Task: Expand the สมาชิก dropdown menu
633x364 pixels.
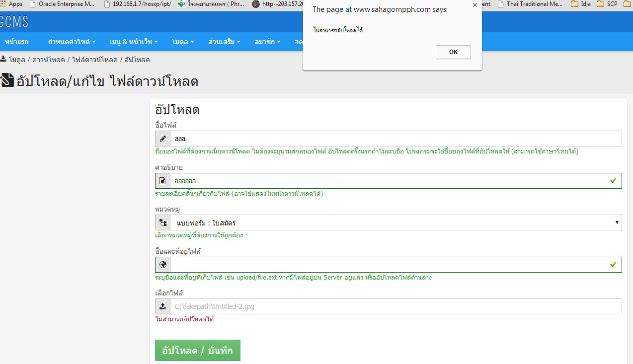Action: [267, 42]
